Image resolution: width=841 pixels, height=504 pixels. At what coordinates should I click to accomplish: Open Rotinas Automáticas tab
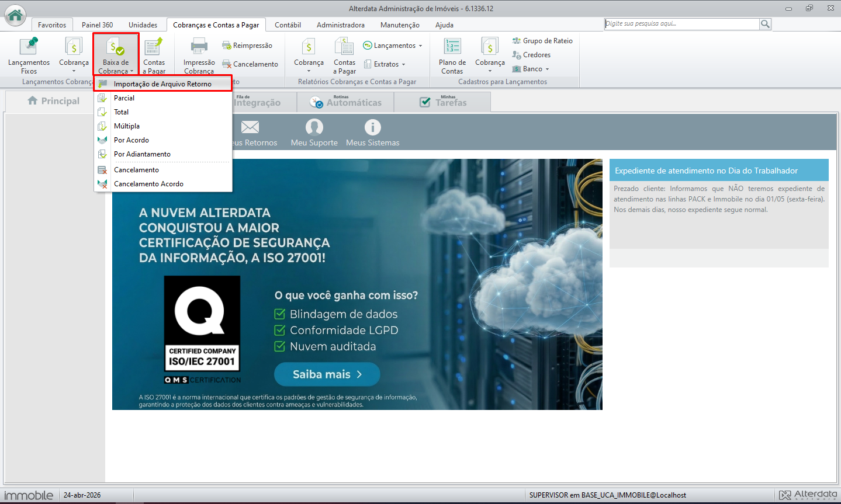click(346, 102)
